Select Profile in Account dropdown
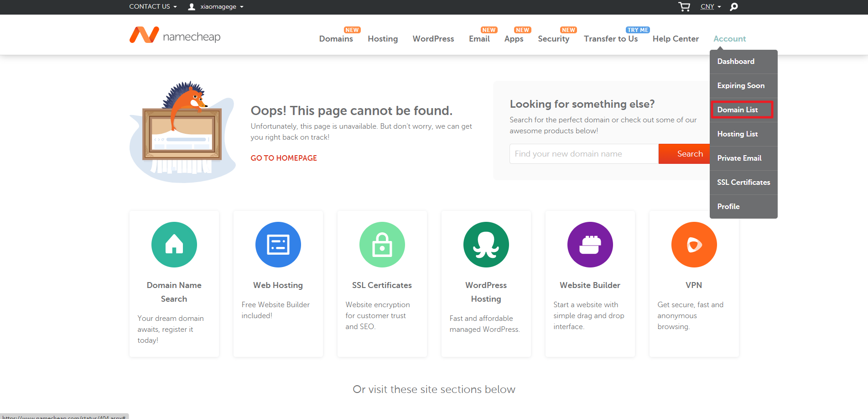868x419 pixels. click(743, 207)
